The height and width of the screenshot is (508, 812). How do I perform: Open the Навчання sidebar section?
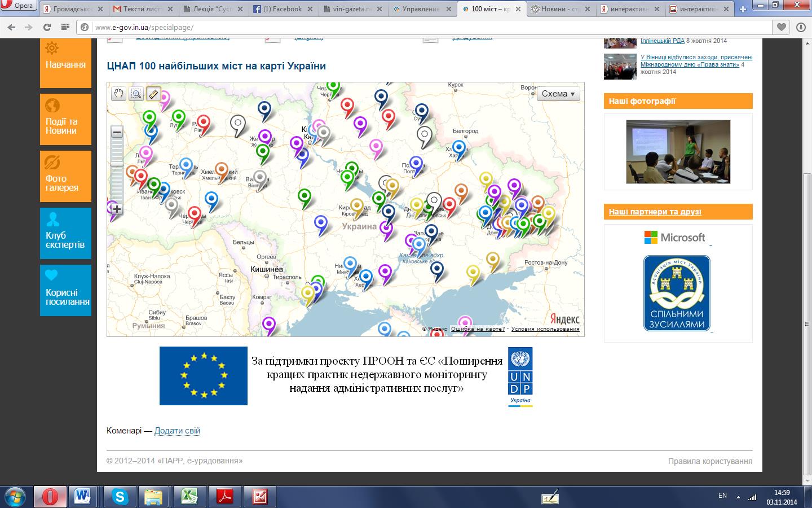[65, 62]
